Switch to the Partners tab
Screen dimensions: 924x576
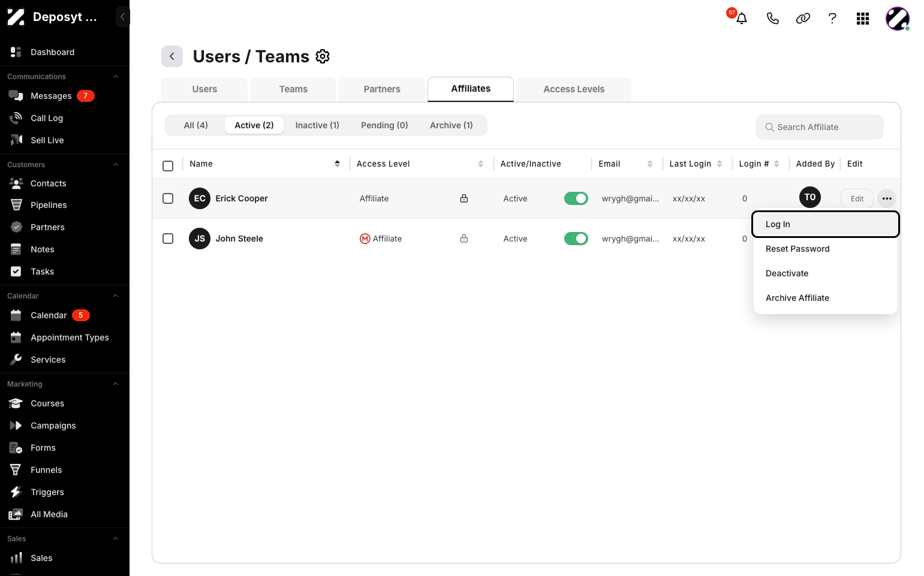pos(382,89)
